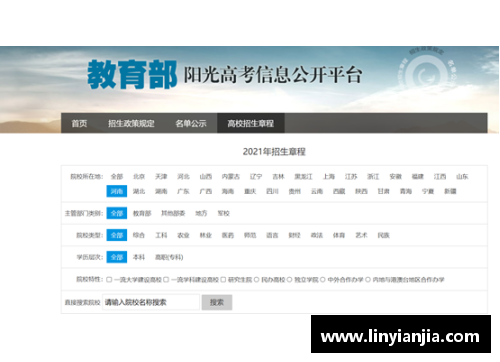Image resolution: width=500 pixels, height=362 pixels.
Task: Open the 名单公示 navigation tab
Action: coord(191,123)
